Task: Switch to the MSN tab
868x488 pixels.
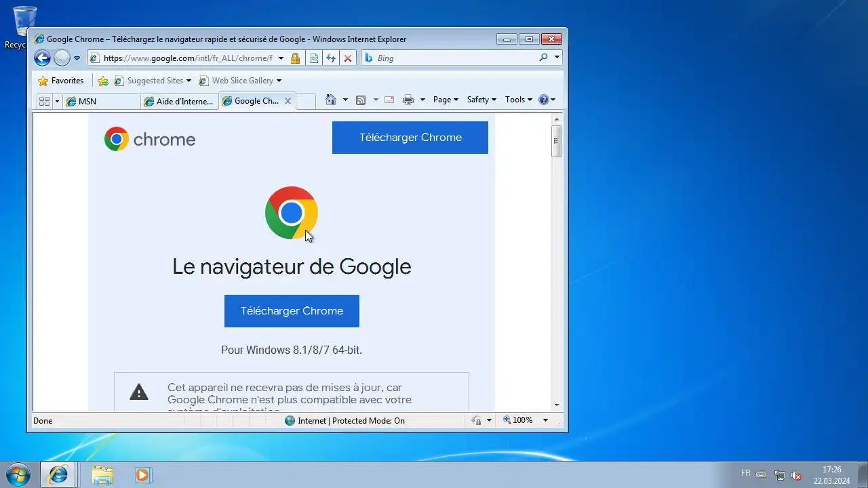Action: tap(101, 101)
